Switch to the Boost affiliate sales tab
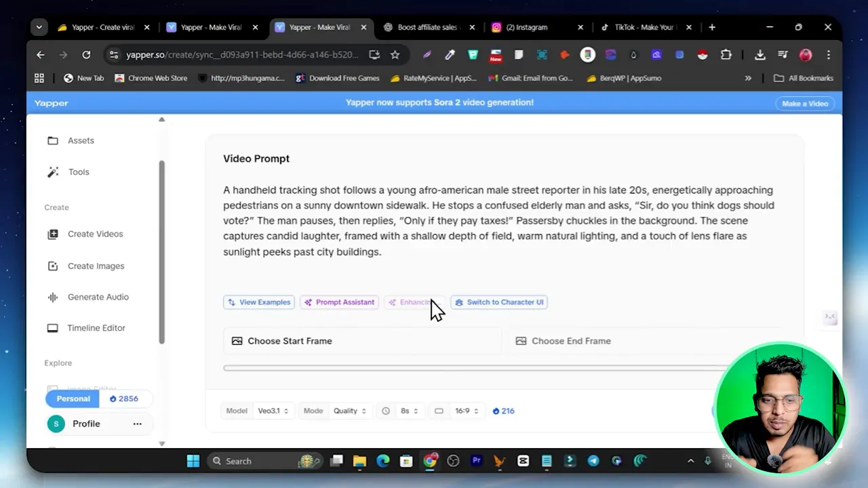 (427, 27)
